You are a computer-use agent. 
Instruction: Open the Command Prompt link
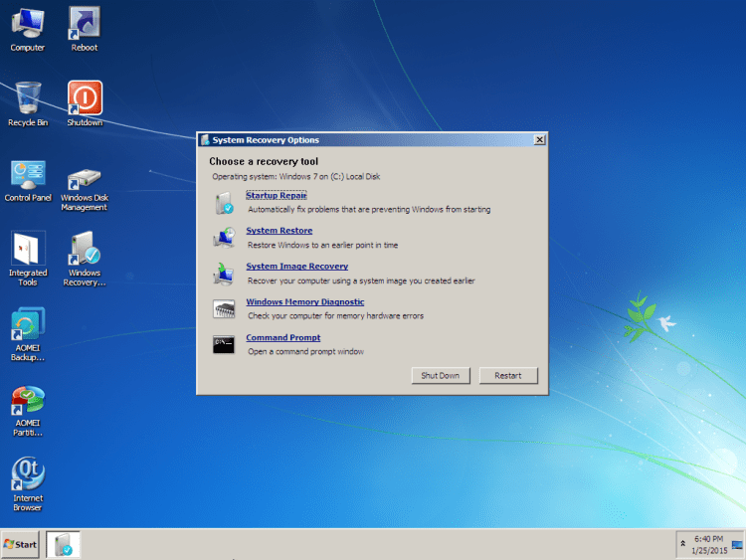(283, 338)
